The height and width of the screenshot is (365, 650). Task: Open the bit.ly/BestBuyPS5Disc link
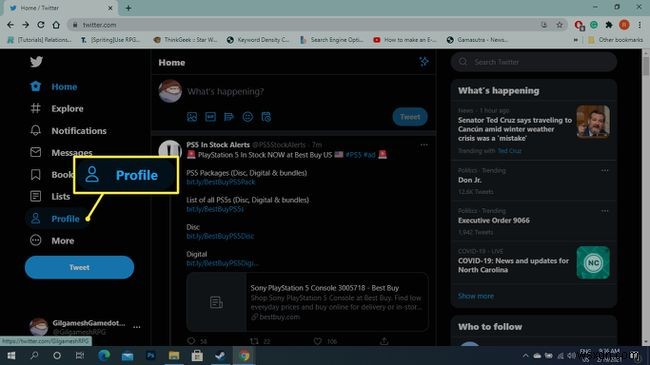[x=220, y=236]
